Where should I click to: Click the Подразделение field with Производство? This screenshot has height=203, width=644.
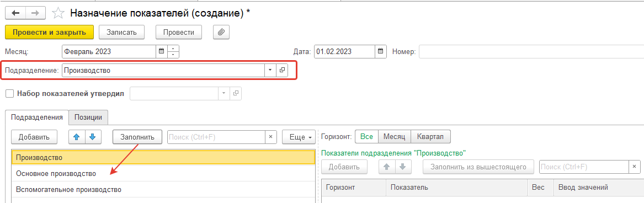(x=163, y=70)
